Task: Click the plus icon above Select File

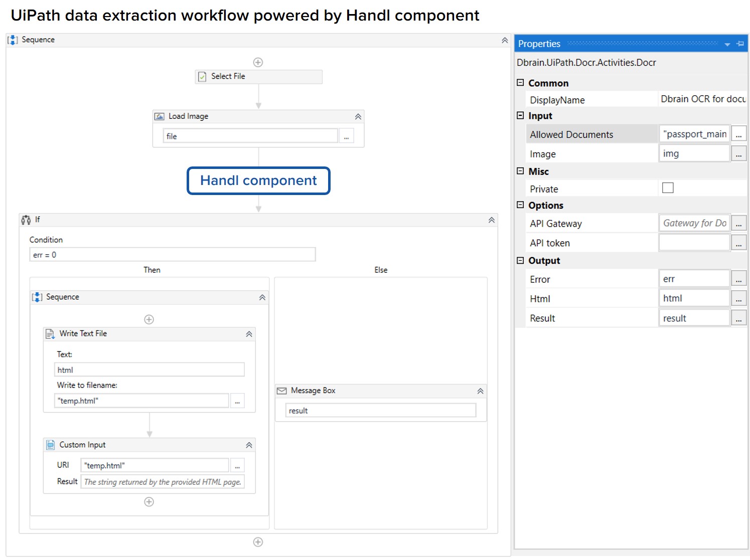Action: point(258,62)
